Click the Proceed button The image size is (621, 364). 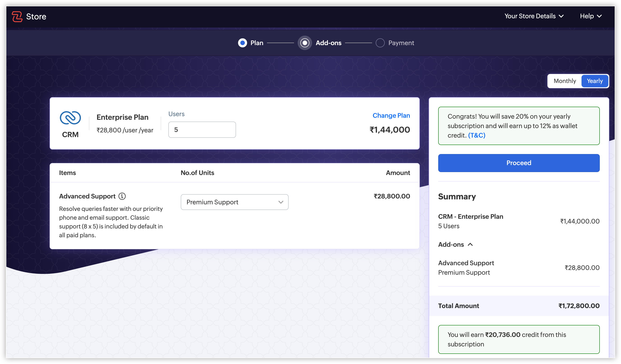(519, 163)
